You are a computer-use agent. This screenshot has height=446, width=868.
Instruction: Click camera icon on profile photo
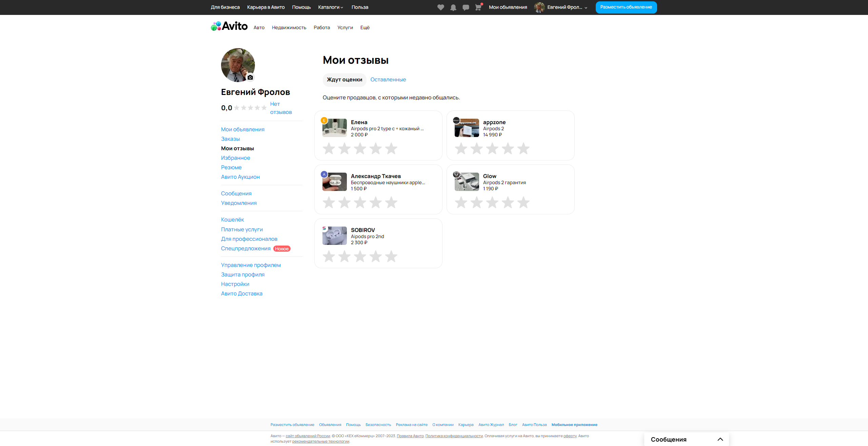click(x=250, y=77)
